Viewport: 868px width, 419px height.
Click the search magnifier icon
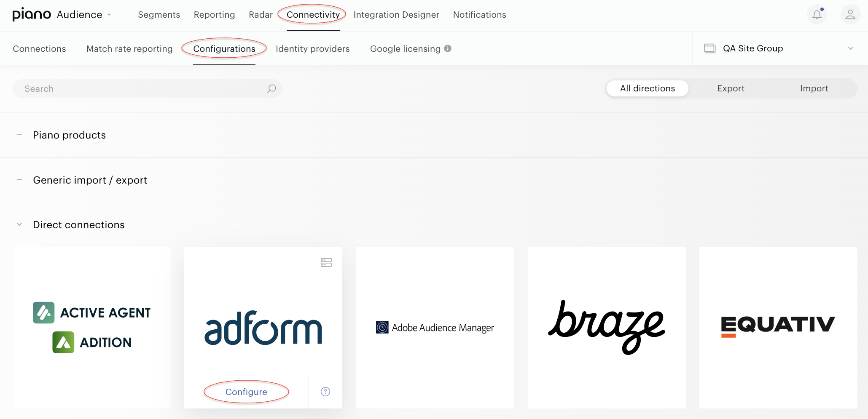coord(271,88)
